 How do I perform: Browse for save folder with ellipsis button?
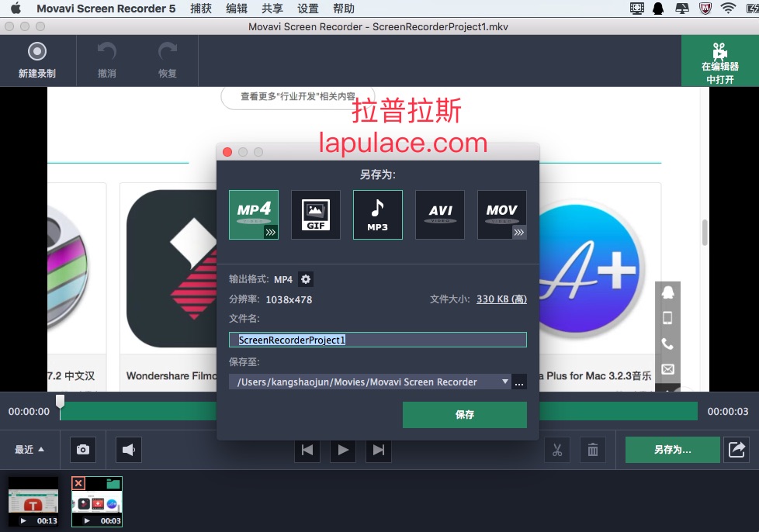click(x=519, y=382)
